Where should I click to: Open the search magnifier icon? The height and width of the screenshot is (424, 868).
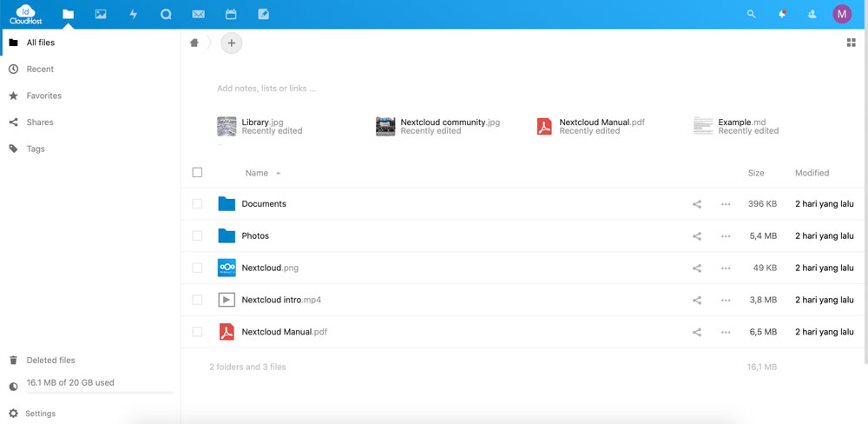pyautogui.click(x=751, y=15)
